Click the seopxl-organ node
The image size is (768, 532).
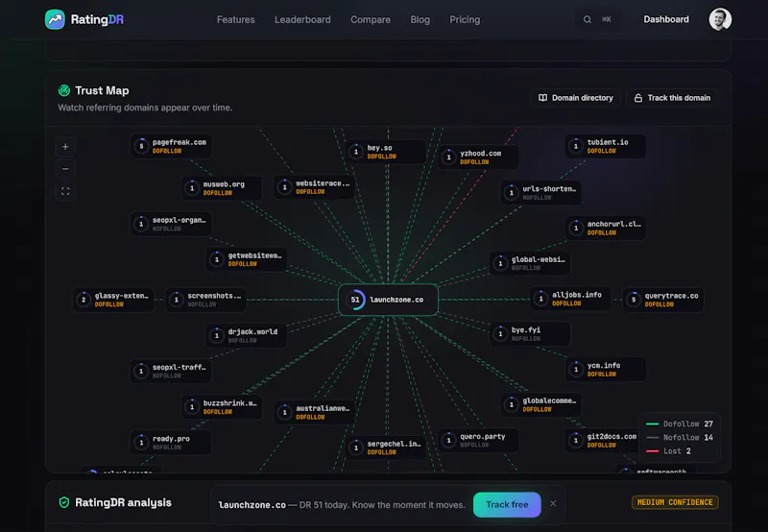[171, 224]
